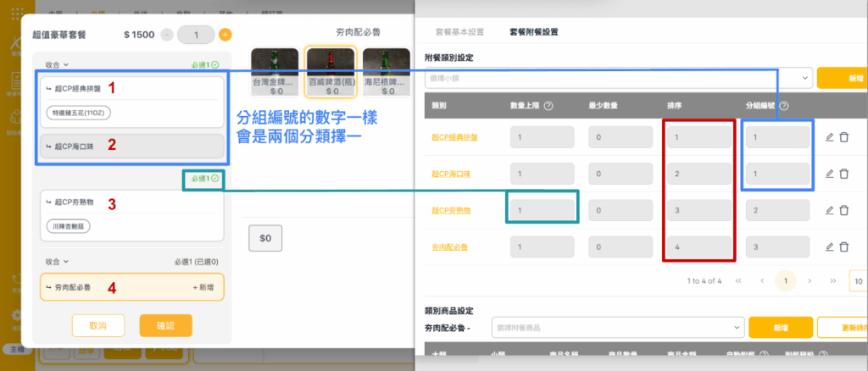This screenshot has width=868, height=371.
Task: Click 最少數量 field for 超CP經典拼盤
Action: (620, 137)
